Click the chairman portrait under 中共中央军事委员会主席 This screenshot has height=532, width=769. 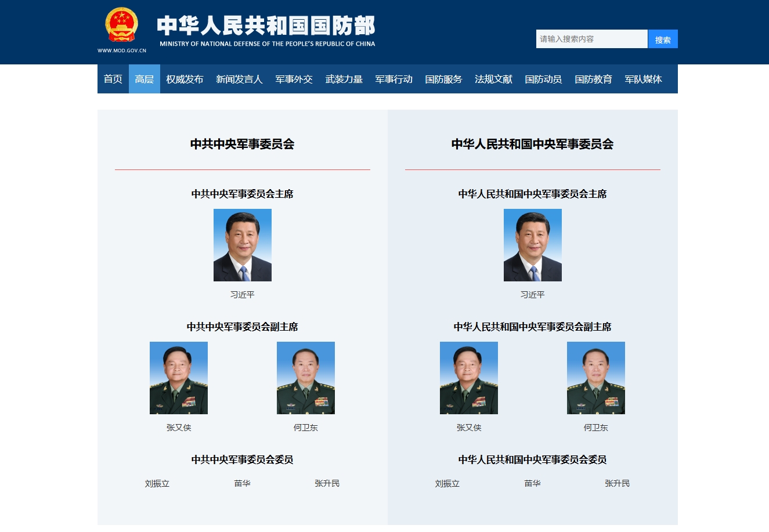243,245
